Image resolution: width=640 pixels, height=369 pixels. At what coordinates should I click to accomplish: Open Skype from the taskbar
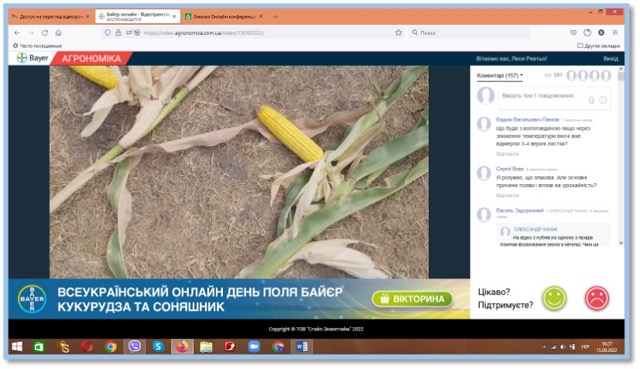pyautogui.click(x=158, y=347)
